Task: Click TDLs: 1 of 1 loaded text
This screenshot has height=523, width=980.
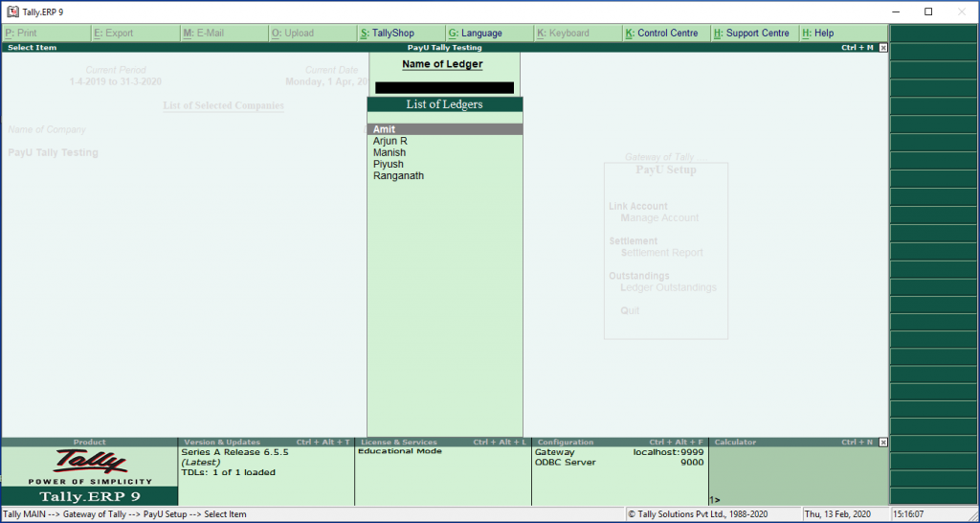Action: tap(228, 472)
